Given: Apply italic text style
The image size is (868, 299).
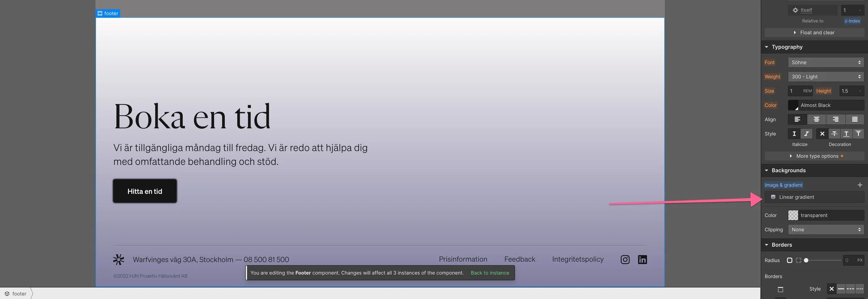Looking at the screenshot, I should (806, 134).
